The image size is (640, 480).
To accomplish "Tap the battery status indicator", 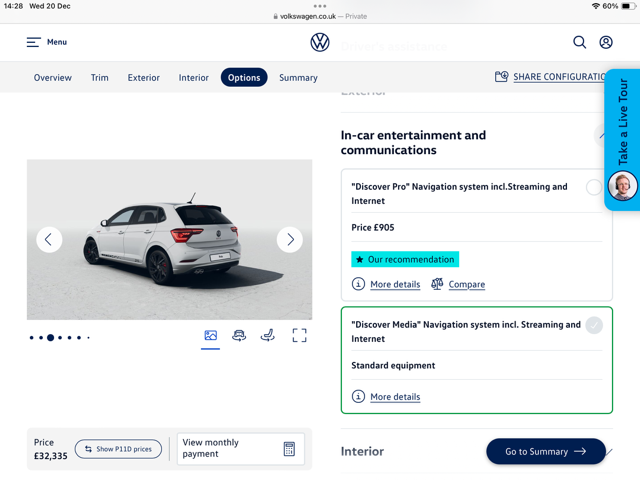I will click(628, 6).
